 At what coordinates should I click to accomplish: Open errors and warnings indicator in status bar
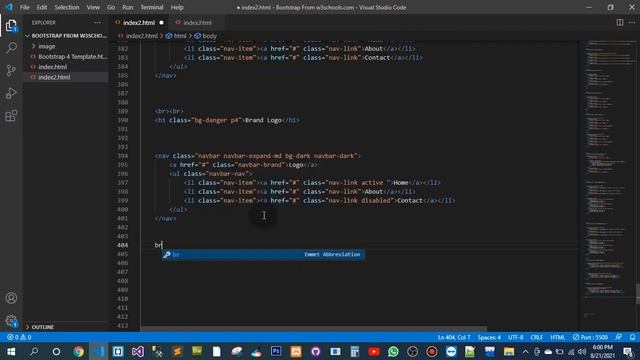(19, 337)
